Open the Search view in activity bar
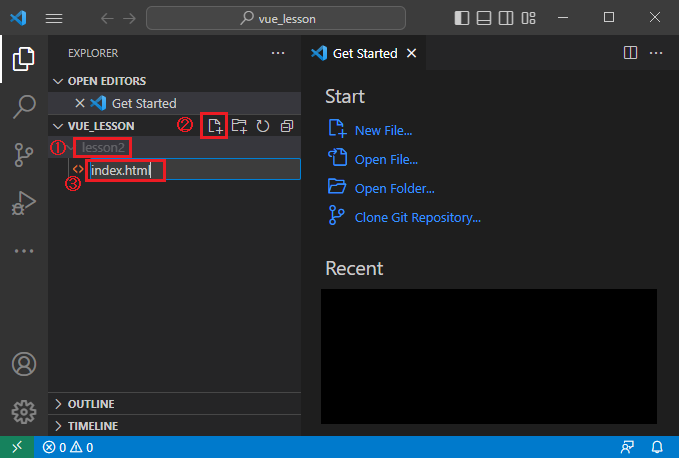The height and width of the screenshot is (458, 679). coord(24,106)
